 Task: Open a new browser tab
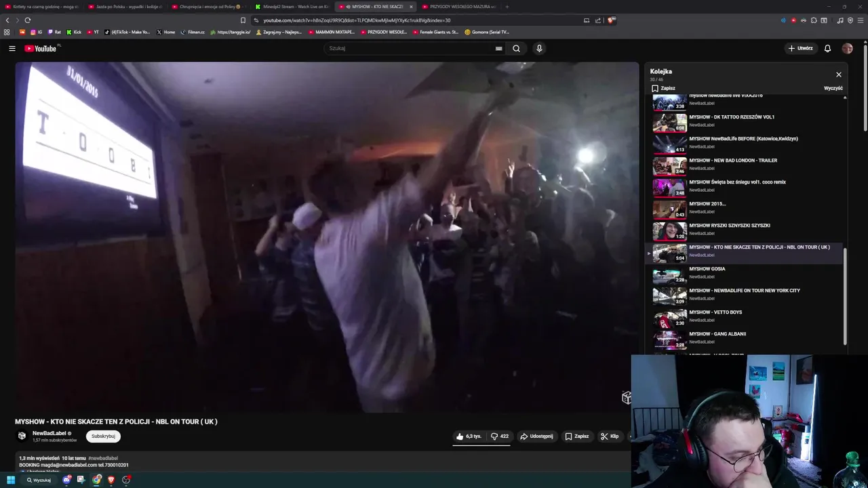click(x=507, y=6)
